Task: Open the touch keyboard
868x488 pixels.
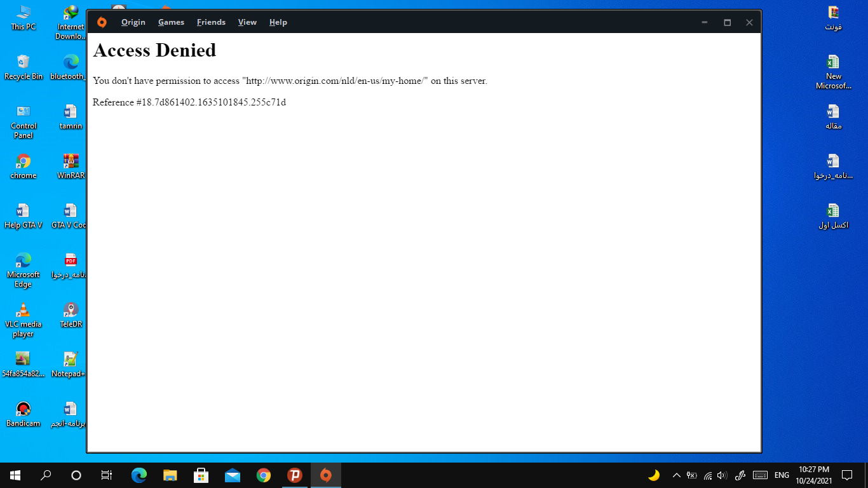Action: (x=760, y=475)
